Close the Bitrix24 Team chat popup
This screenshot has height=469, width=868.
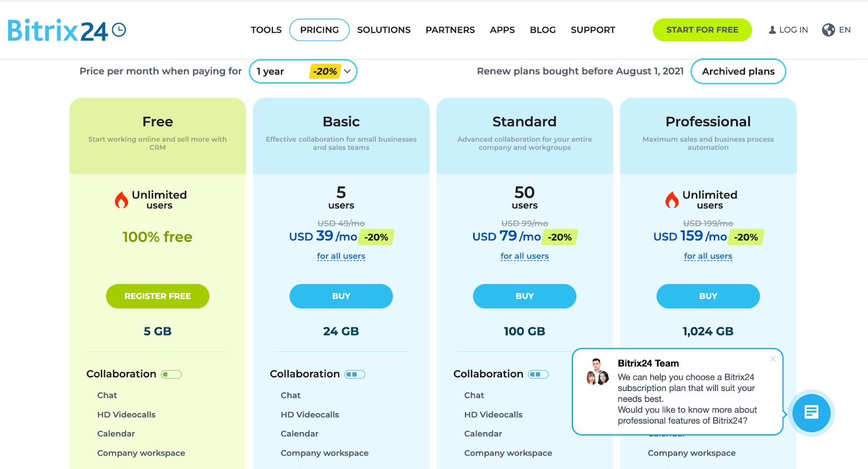(x=773, y=359)
